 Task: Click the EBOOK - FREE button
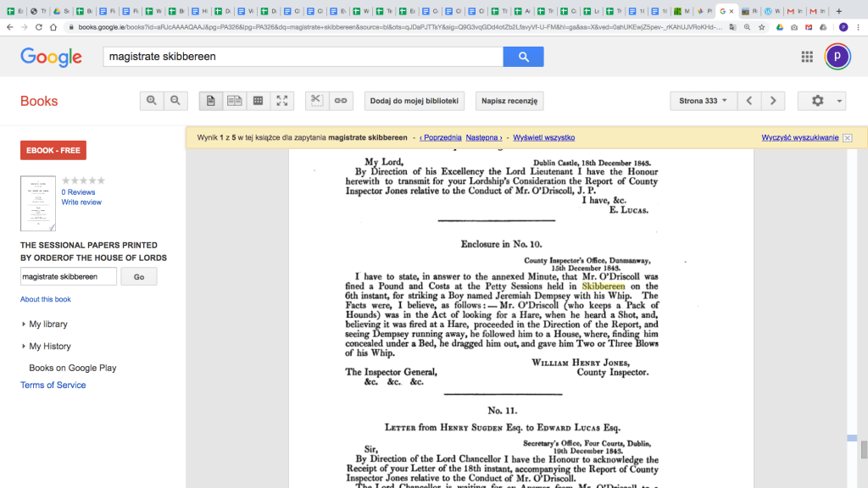point(53,151)
